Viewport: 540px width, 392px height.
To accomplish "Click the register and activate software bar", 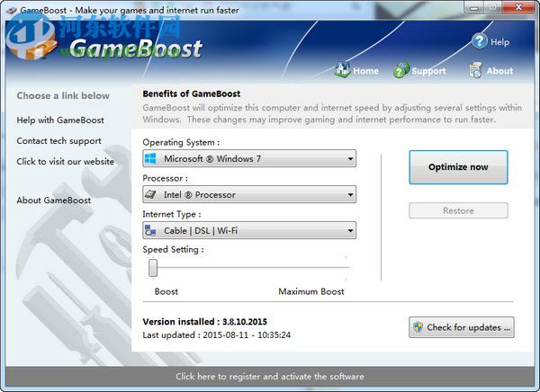I will point(270,376).
